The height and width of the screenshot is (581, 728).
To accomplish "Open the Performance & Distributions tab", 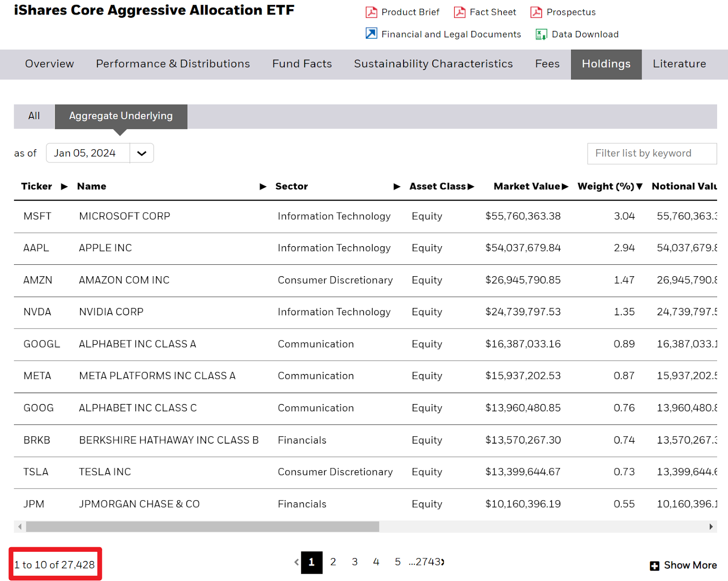I will tap(173, 64).
